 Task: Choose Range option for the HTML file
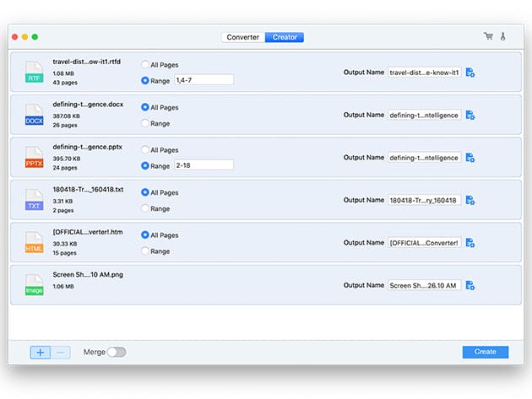144,251
